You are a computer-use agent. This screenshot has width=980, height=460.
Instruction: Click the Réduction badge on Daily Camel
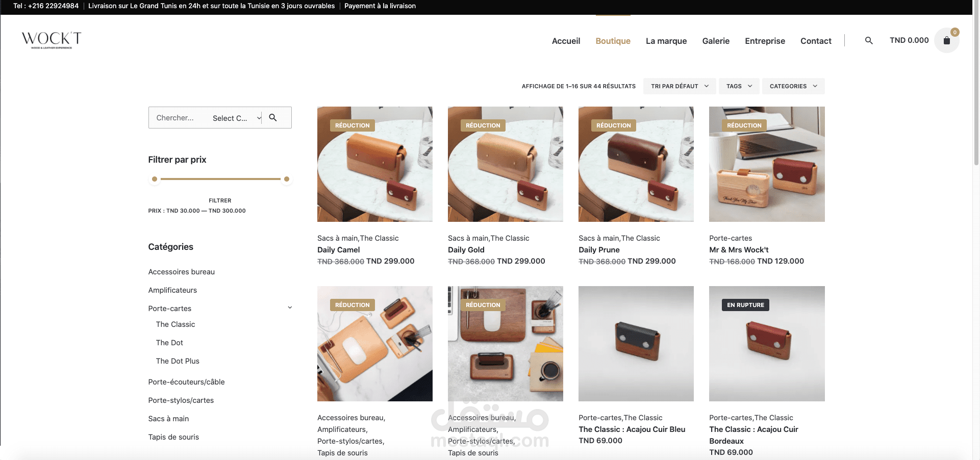[x=353, y=125]
